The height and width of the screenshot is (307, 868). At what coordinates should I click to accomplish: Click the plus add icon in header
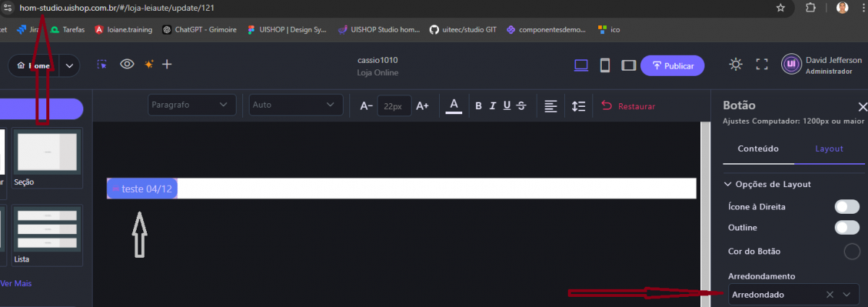tap(167, 64)
